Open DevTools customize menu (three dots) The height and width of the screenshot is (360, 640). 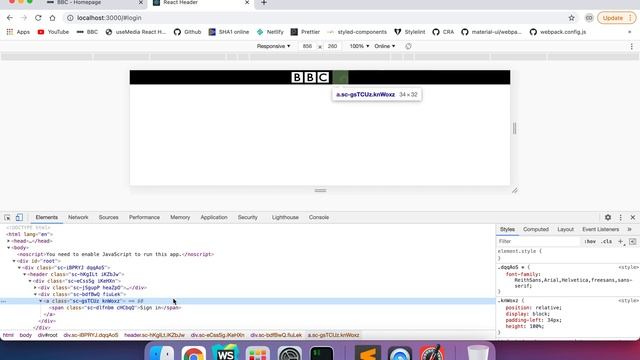click(x=620, y=218)
